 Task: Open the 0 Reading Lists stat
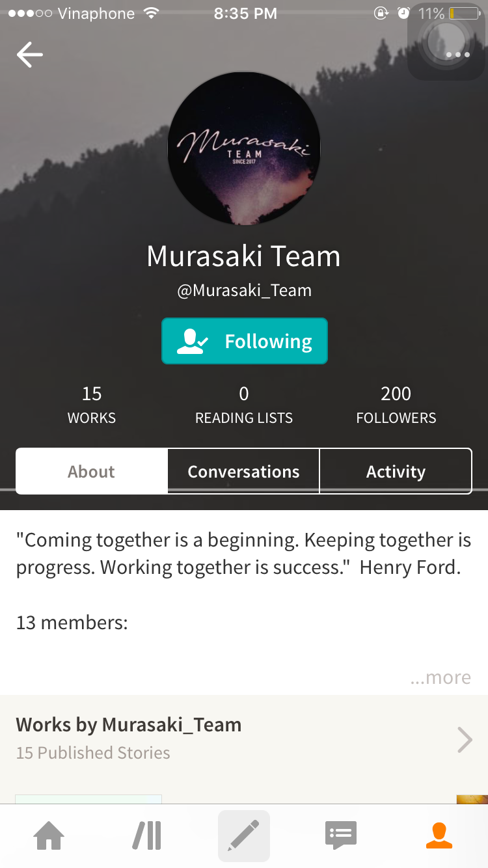coord(244,405)
